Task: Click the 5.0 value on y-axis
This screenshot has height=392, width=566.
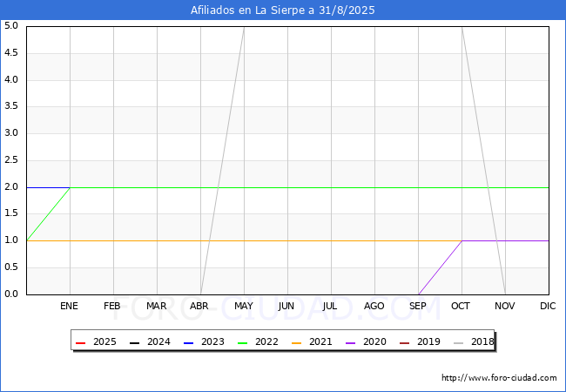Action: 11,26
